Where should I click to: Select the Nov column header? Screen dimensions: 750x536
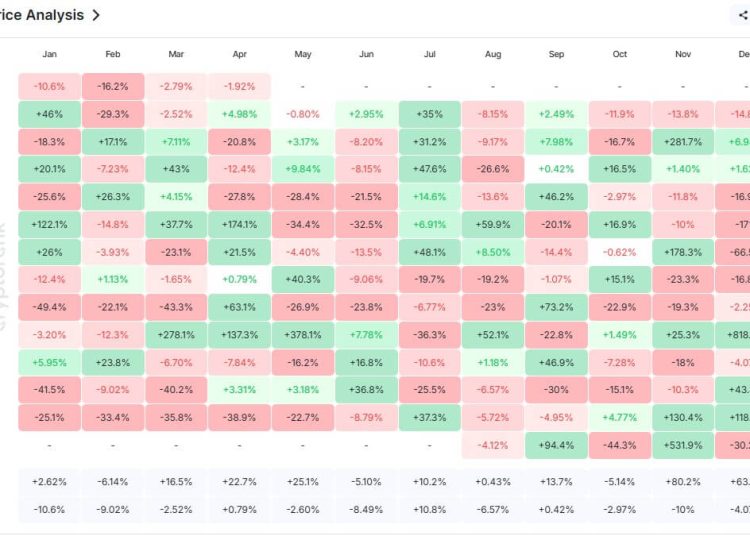click(682, 54)
